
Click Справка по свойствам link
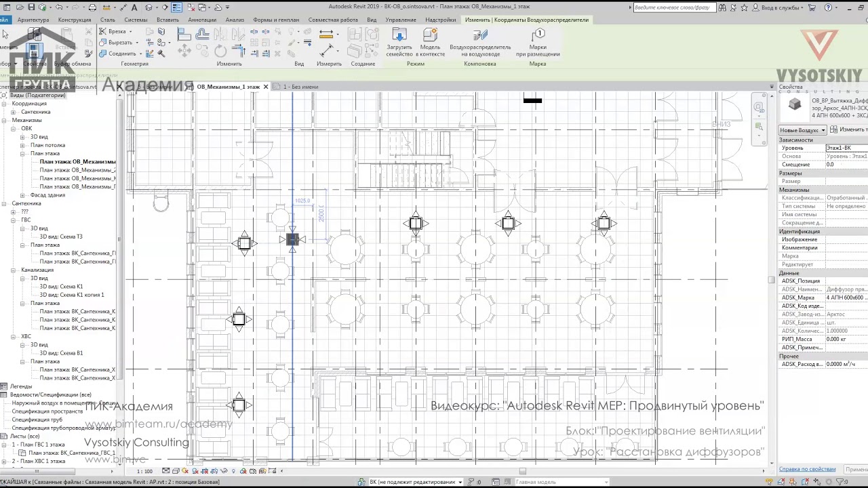click(x=807, y=469)
